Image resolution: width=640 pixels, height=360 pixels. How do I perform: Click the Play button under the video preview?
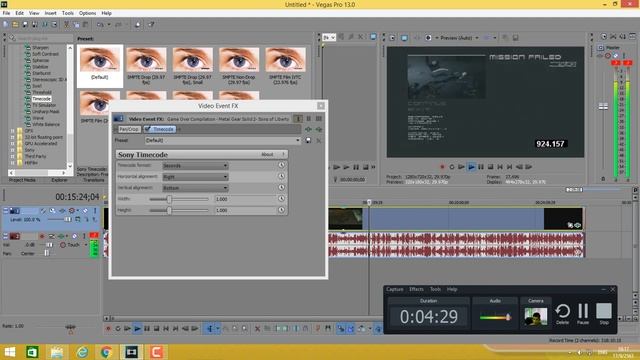(471, 167)
